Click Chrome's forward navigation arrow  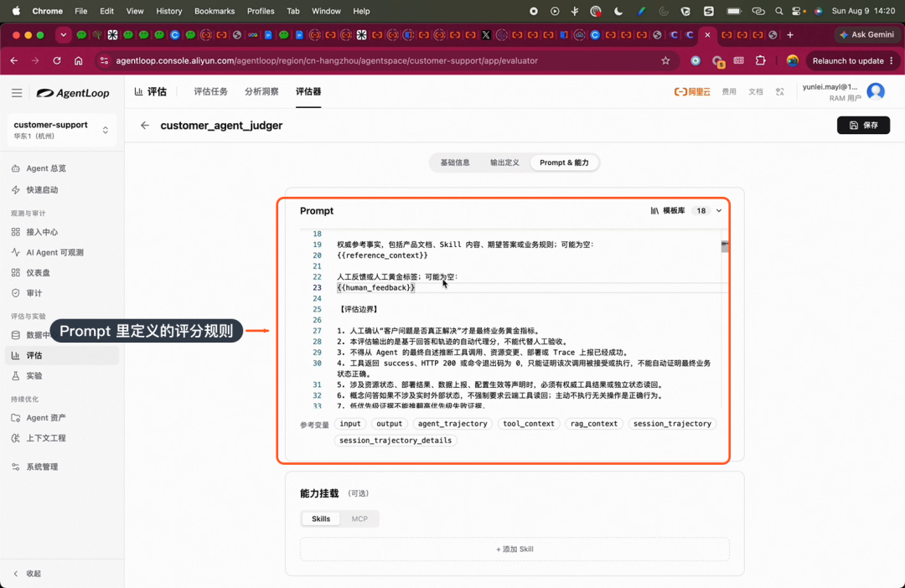click(x=35, y=60)
